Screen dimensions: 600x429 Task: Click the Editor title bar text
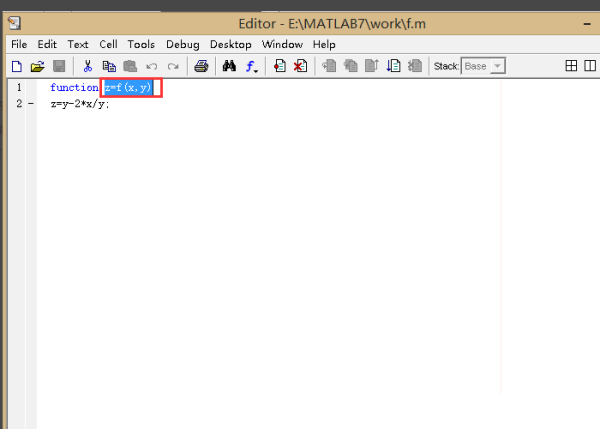332,24
